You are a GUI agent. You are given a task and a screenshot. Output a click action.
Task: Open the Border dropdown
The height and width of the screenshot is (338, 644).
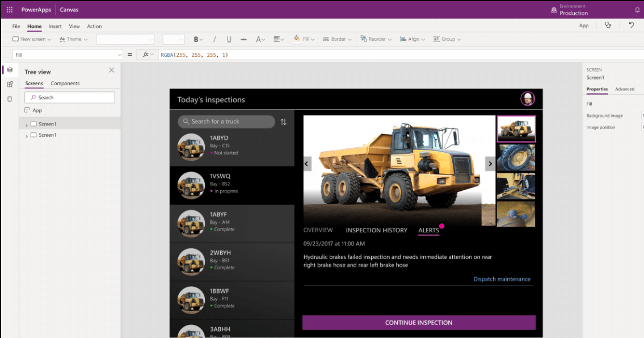click(x=337, y=39)
